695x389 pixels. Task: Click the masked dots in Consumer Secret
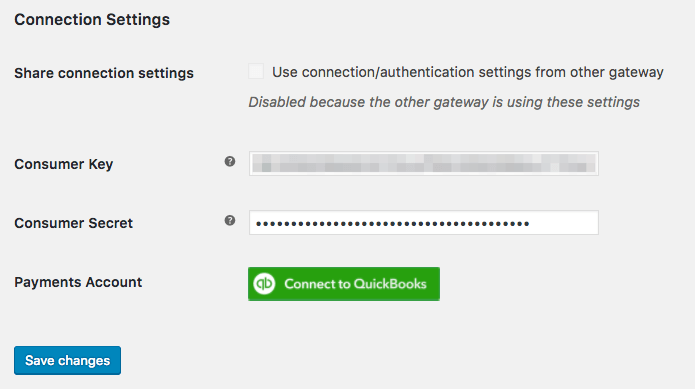coord(393,224)
